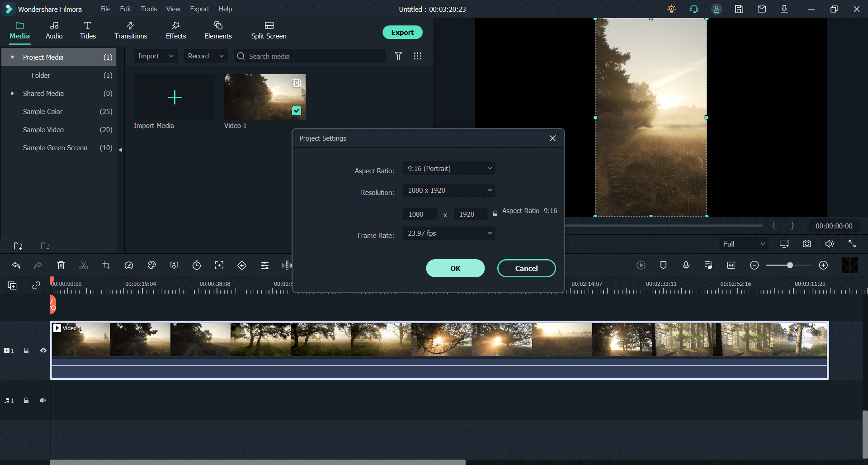Save the project with the floppy disk icon

click(739, 9)
